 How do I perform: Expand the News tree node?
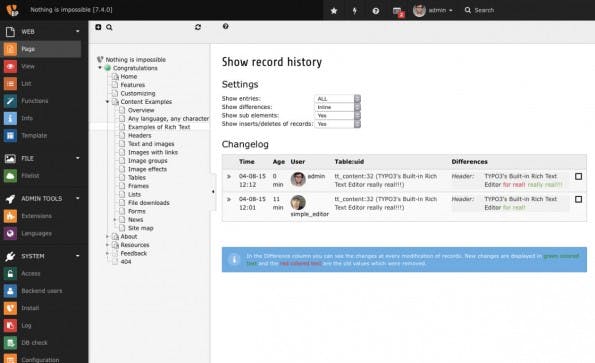coord(115,220)
